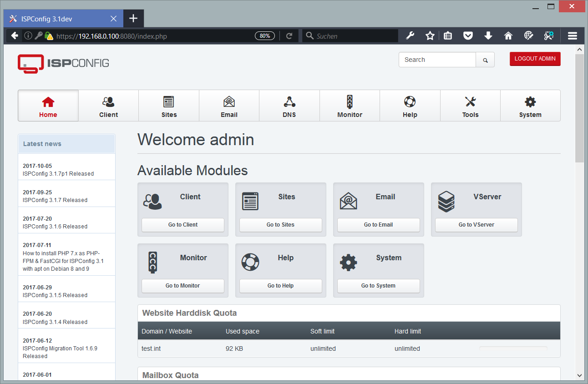Open news ISPConfig 3.1.4 Released
Image resolution: width=588 pixels, height=384 pixels.
pos(55,322)
